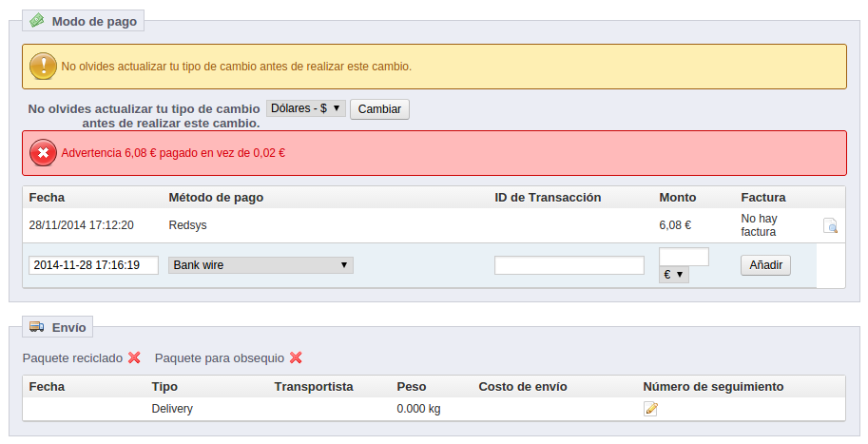Focus the payment date input field

click(x=93, y=265)
